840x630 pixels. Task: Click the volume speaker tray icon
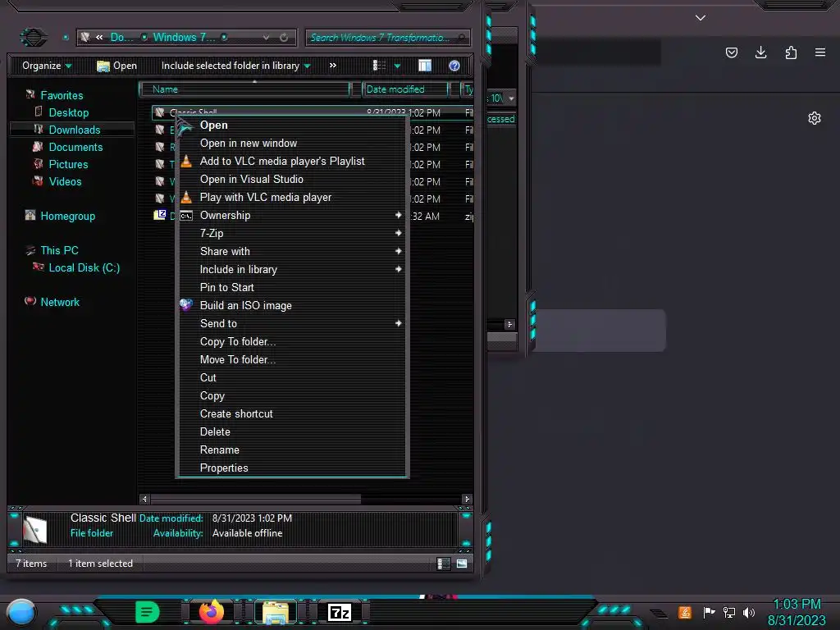pyautogui.click(x=748, y=612)
